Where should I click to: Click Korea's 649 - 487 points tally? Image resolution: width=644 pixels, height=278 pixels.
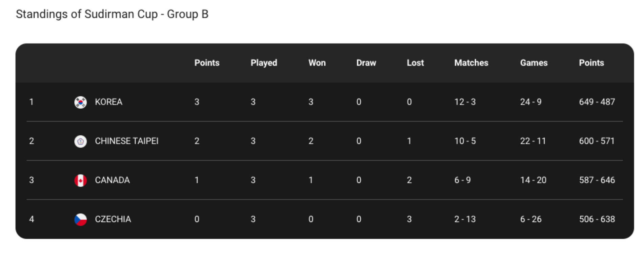coord(597,102)
